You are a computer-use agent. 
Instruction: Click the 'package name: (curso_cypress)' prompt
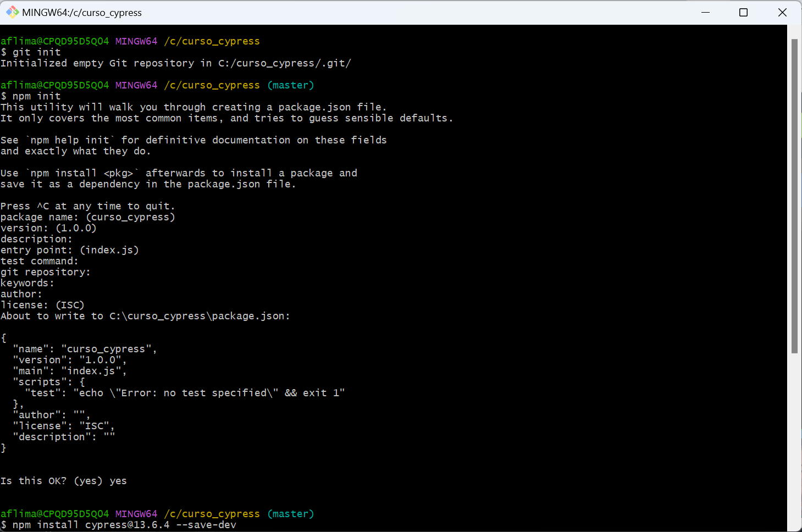[x=88, y=217]
